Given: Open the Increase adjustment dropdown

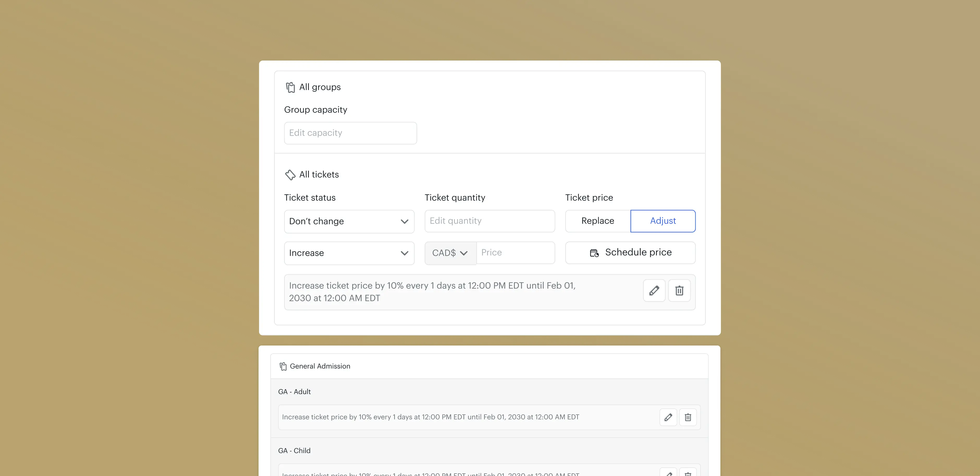Looking at the screenshot, I should pos(349,253).
